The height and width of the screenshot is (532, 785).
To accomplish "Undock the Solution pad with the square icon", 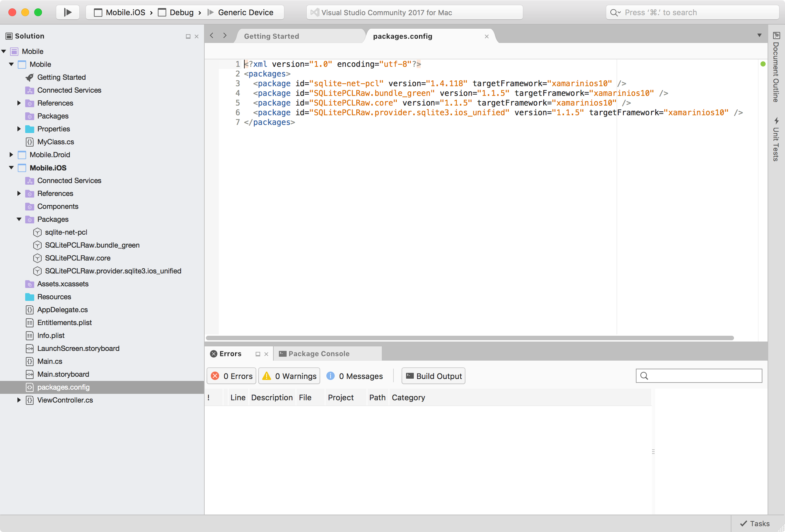I will [x=188, y=36].
